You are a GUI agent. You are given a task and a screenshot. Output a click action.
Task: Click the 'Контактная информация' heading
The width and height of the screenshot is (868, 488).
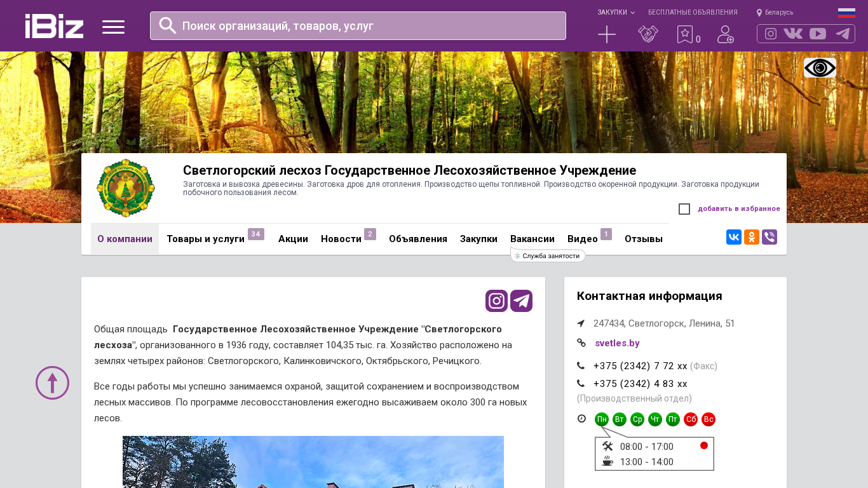click(x=649, y=296)
